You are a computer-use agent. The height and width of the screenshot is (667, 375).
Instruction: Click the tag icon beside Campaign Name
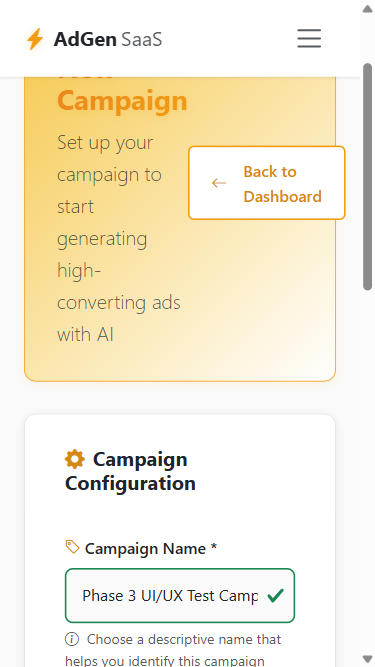[x=72, y=547]
